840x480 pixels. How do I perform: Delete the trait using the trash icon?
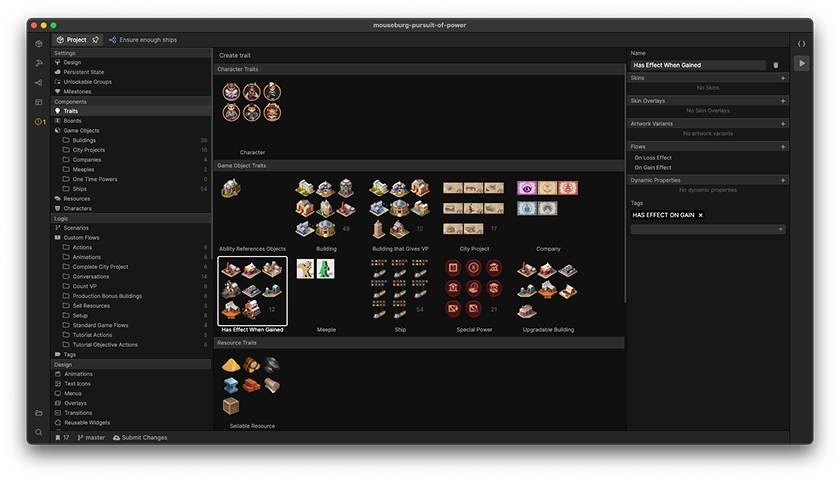tap(775, 65)
